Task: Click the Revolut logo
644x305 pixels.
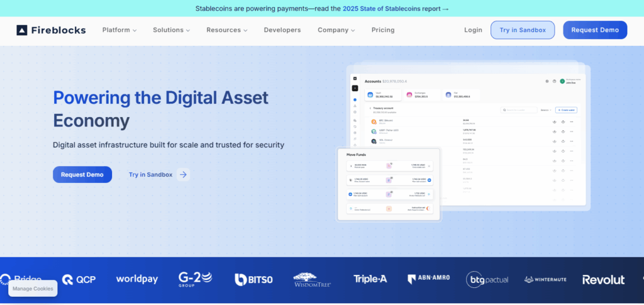Action: [603, 280]
